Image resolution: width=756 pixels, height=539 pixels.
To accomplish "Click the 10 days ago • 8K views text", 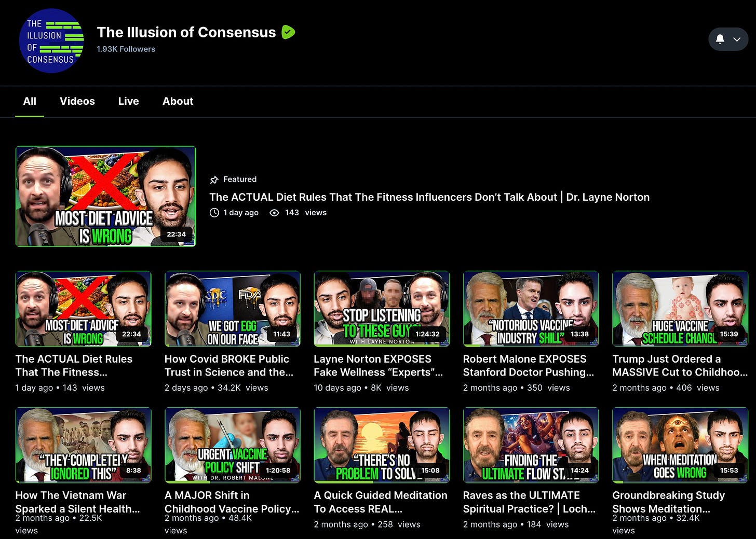I will (361, 388).
